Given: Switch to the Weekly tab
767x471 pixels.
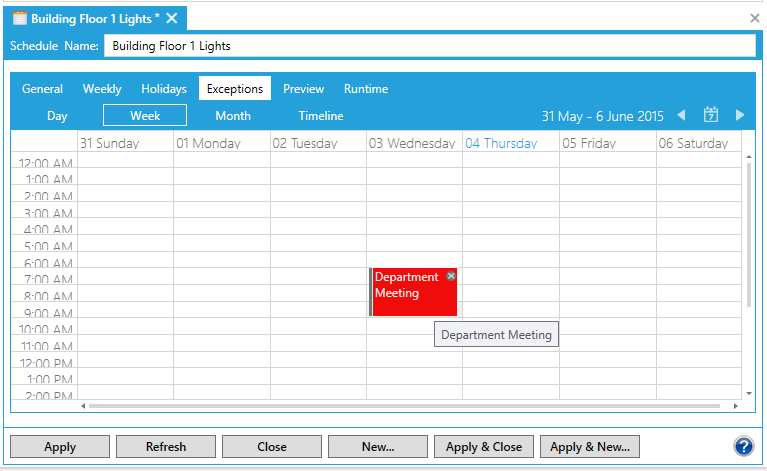Looking at the screenshot, I should 102,89.
